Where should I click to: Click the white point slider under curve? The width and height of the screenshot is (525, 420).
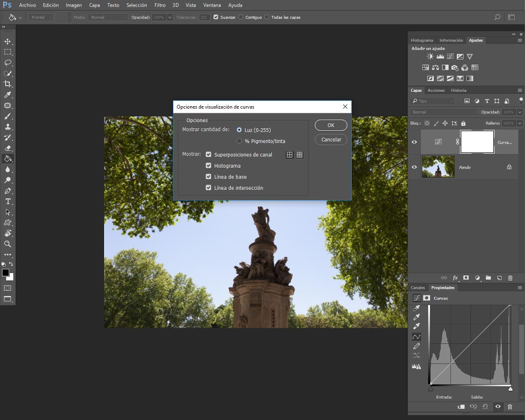tap(511, 389)
